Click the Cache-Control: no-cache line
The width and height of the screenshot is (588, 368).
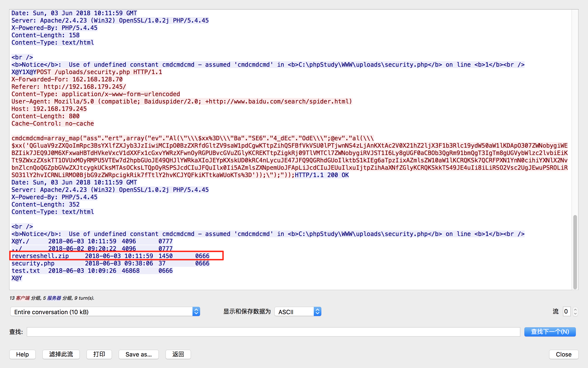pyautogui.click(x=53, y=124)
